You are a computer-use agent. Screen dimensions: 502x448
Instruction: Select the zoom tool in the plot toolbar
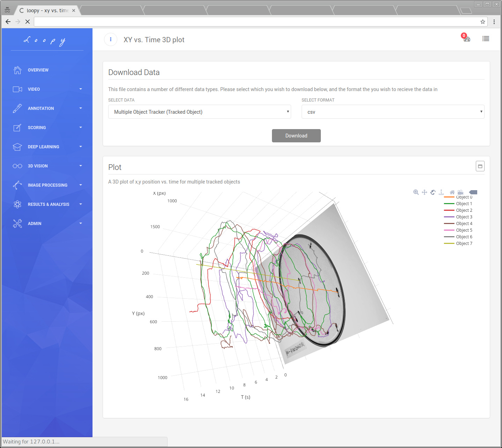[416, 192]
